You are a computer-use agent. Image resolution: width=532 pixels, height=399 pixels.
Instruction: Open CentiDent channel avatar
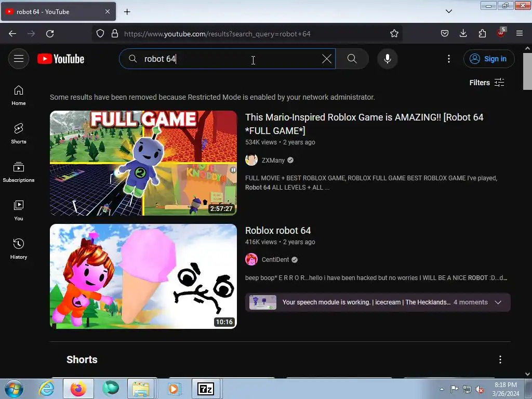coord(251,260)
